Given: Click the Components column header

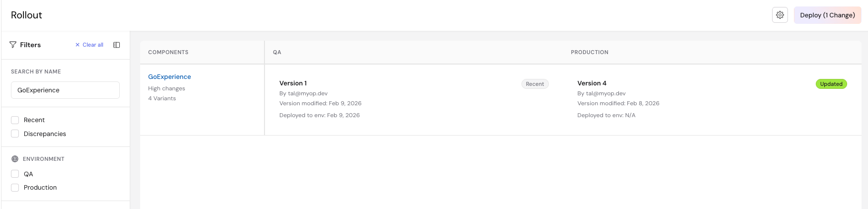Looking at the screenshot, I should 168,52.
